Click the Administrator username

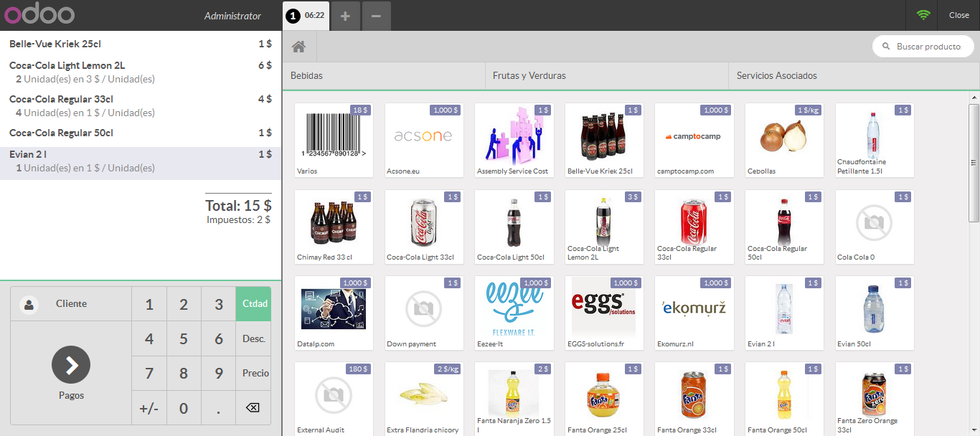tap(233, 16)
